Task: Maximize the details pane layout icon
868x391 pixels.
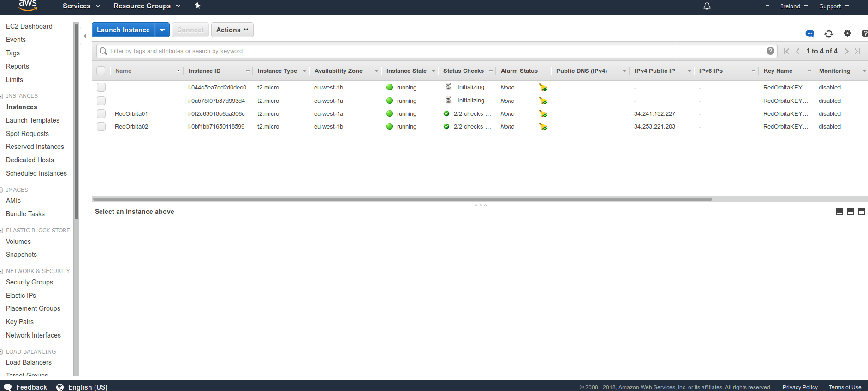Action: 862,212
